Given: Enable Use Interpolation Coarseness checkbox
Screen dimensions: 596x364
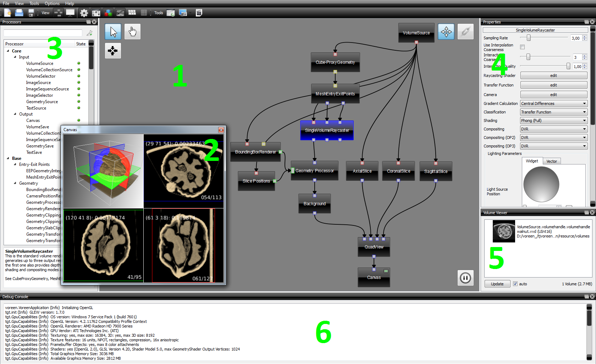Looking at the screenshot, I should pyautogui.click(x=522, y=47).
